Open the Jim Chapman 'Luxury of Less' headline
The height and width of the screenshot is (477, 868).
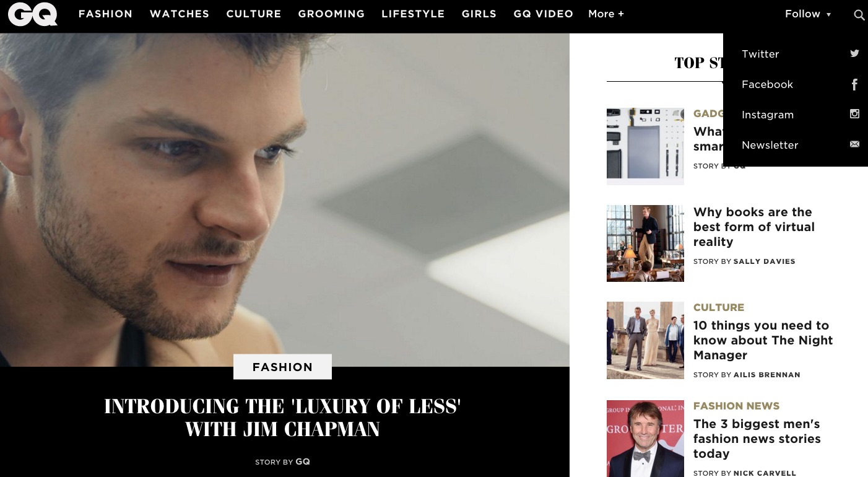[282, 418]
